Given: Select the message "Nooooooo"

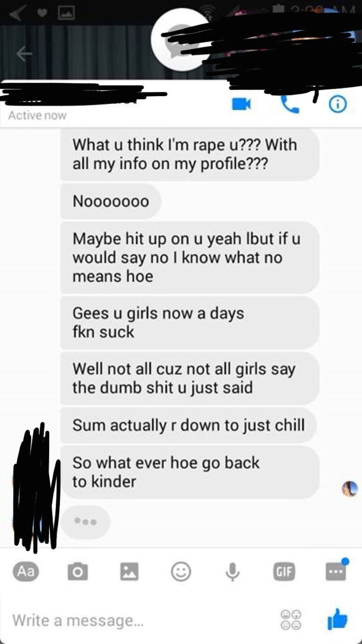Looking at the screenshot, I should click(x=111, y=201).
